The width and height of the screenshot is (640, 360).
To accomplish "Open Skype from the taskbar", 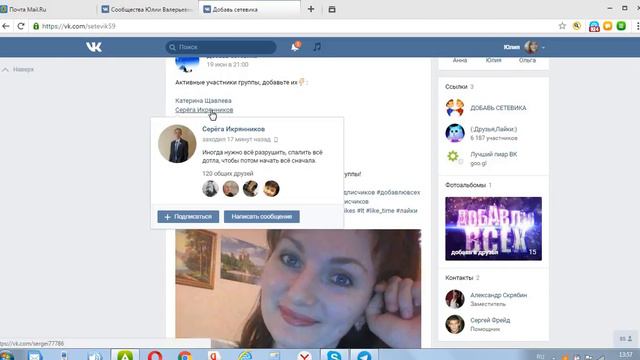I will (334, 356).
